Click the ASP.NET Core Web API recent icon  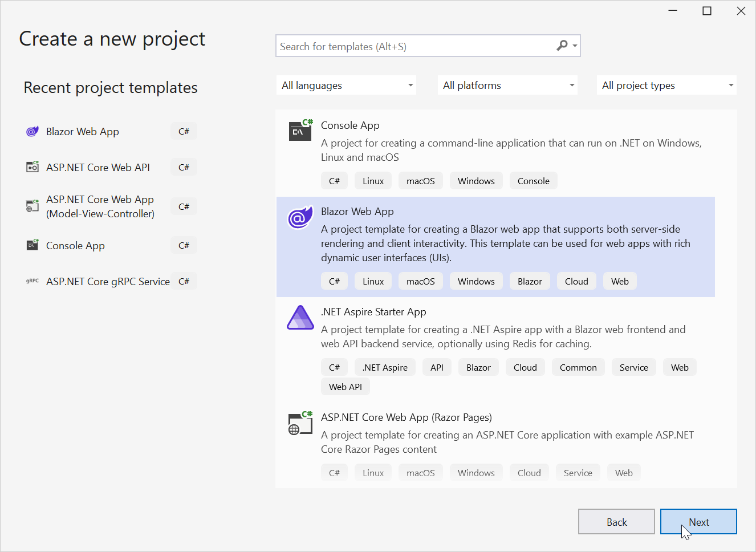[32, 167]
